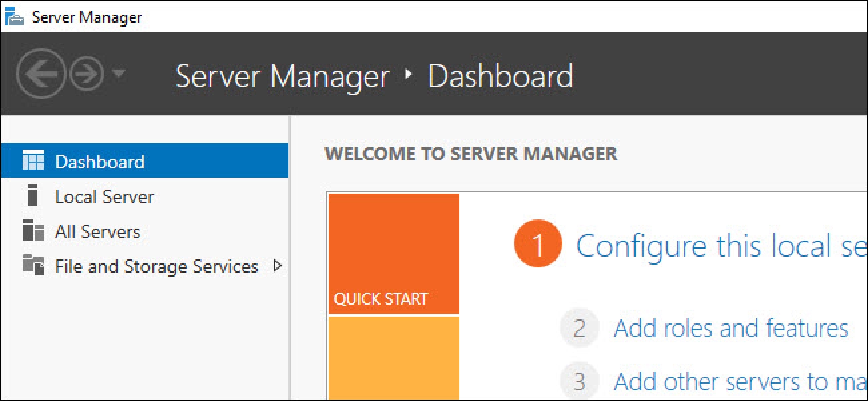
Task: Click the Dashboard grid icon in sidebar
Action: click(x=33, y=161)
